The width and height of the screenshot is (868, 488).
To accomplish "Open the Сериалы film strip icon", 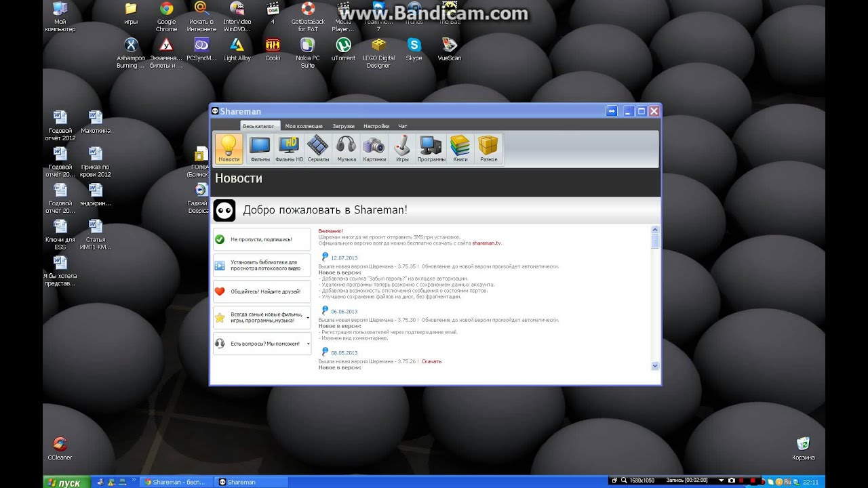I will [x=318, y=148].
